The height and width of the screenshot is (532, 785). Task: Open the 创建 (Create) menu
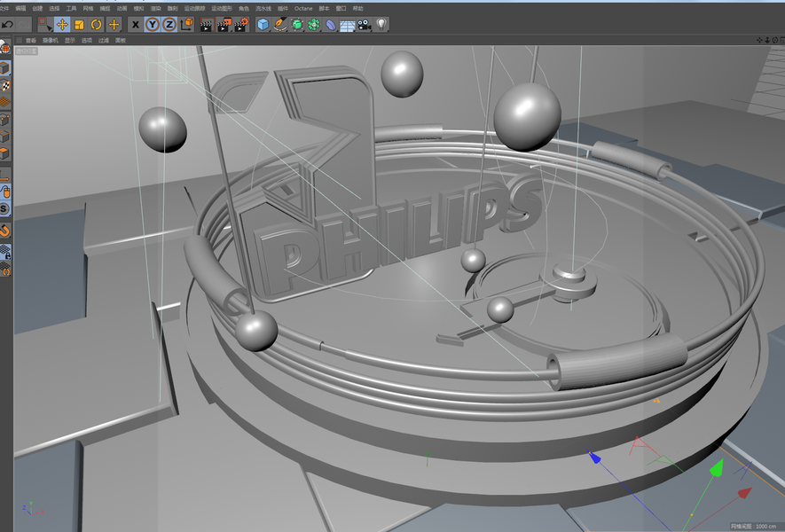click(37, 9)
